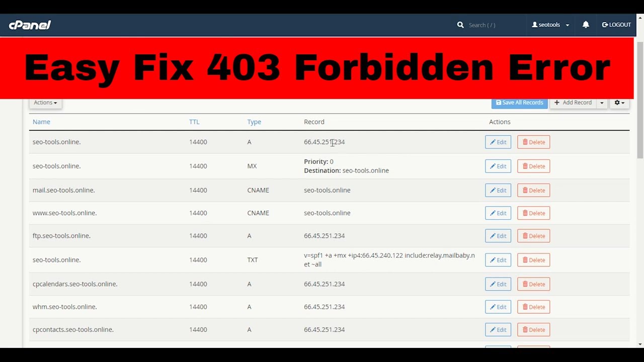Click the Add Record button
This screenshot has height=362, width=644.
pos(573,103)
